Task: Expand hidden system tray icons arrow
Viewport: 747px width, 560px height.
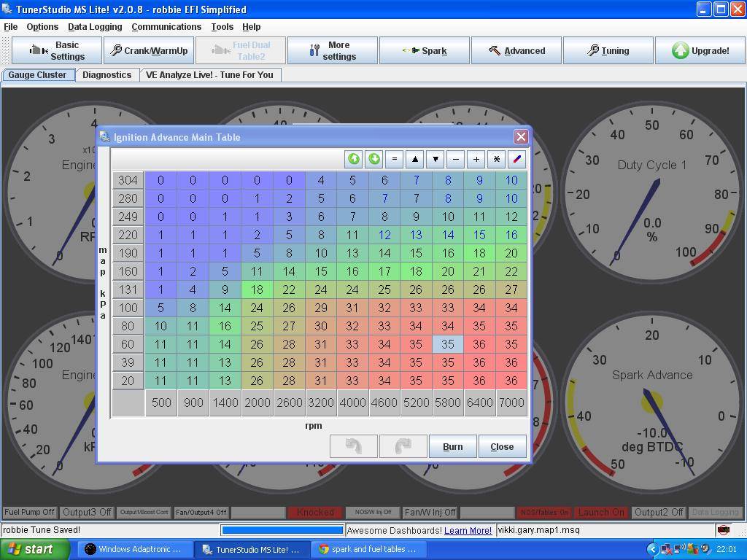Action: (x=652, y=549)
